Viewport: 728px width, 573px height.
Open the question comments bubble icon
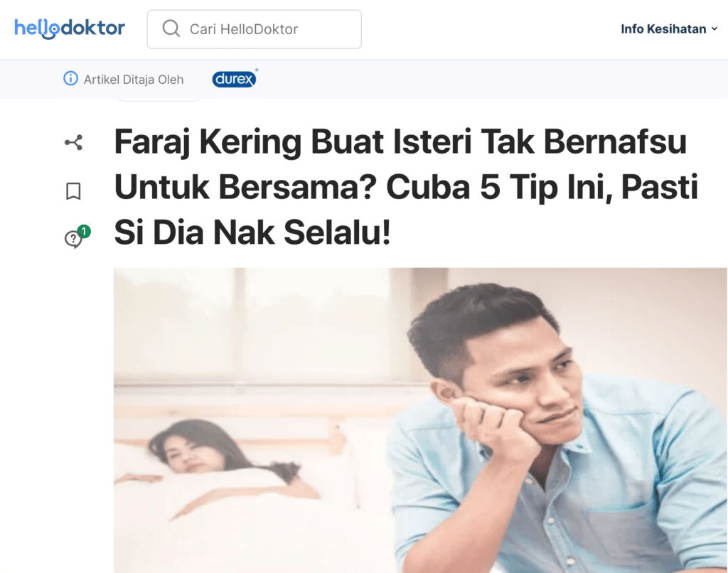coord(73,239)
